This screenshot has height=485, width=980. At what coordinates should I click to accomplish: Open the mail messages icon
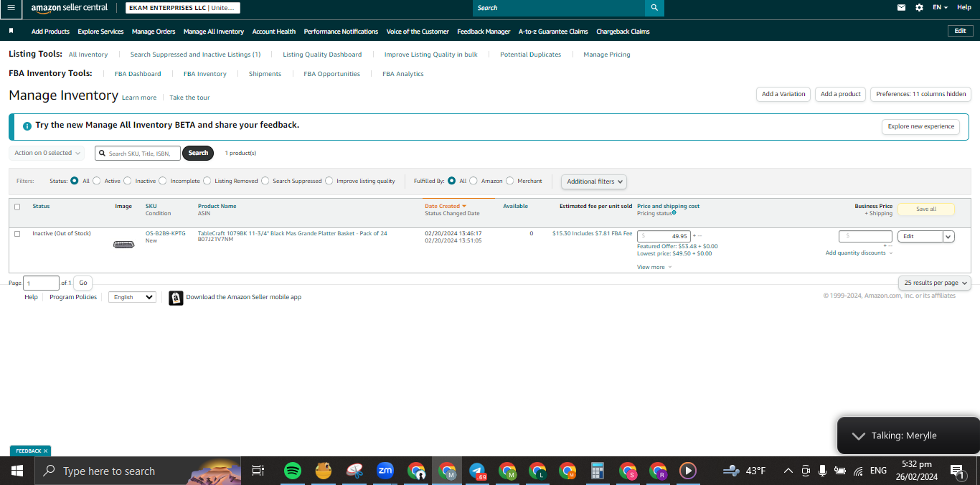pyautogui.click(x=902, y=7)
